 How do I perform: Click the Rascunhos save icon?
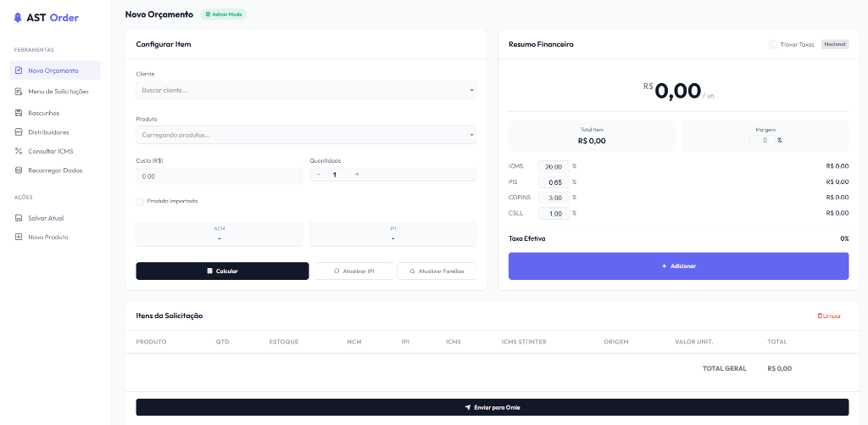(19, 113)
